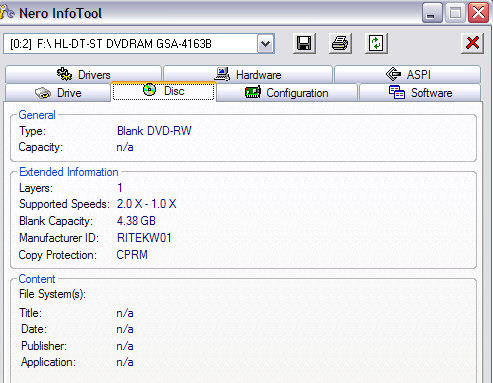Click the 'Type:' label in General
Viewport: 493px width, 383px height.
(32, 131)
